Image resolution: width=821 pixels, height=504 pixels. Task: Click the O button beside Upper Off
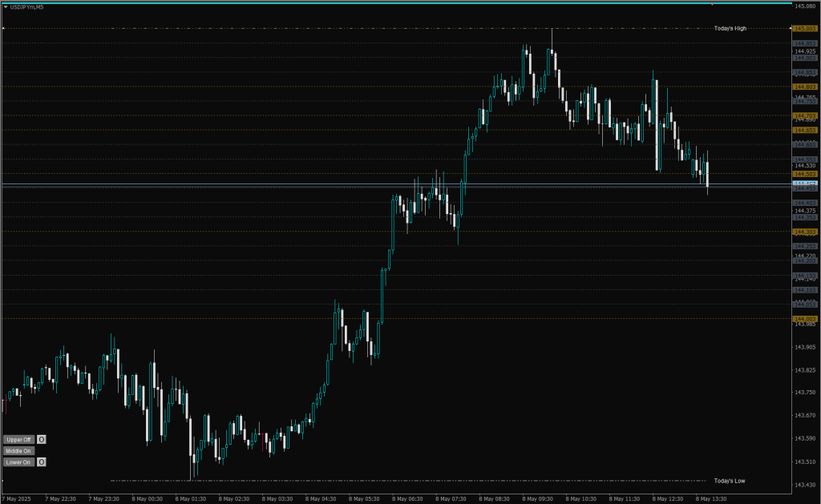(42, 439)
